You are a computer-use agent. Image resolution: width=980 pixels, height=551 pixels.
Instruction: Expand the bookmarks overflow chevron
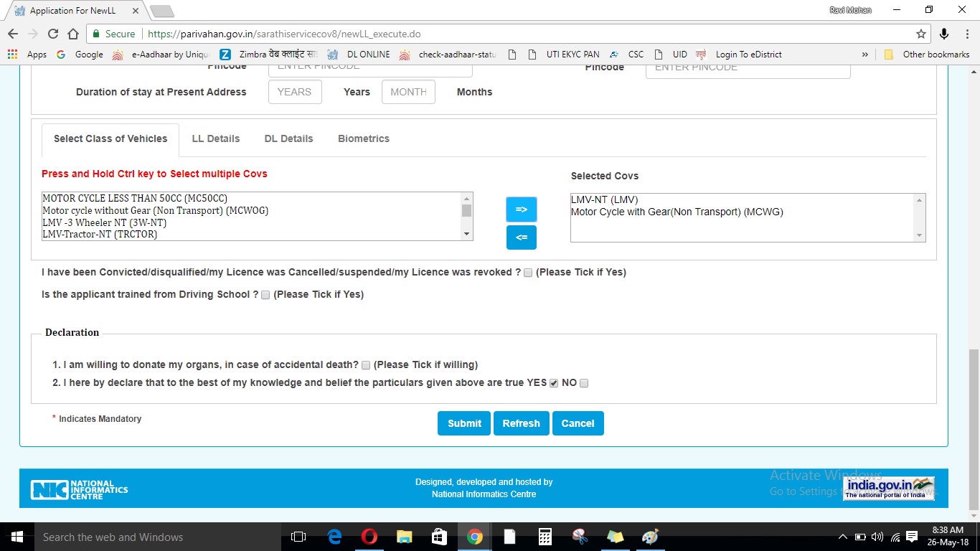(865, 54)
